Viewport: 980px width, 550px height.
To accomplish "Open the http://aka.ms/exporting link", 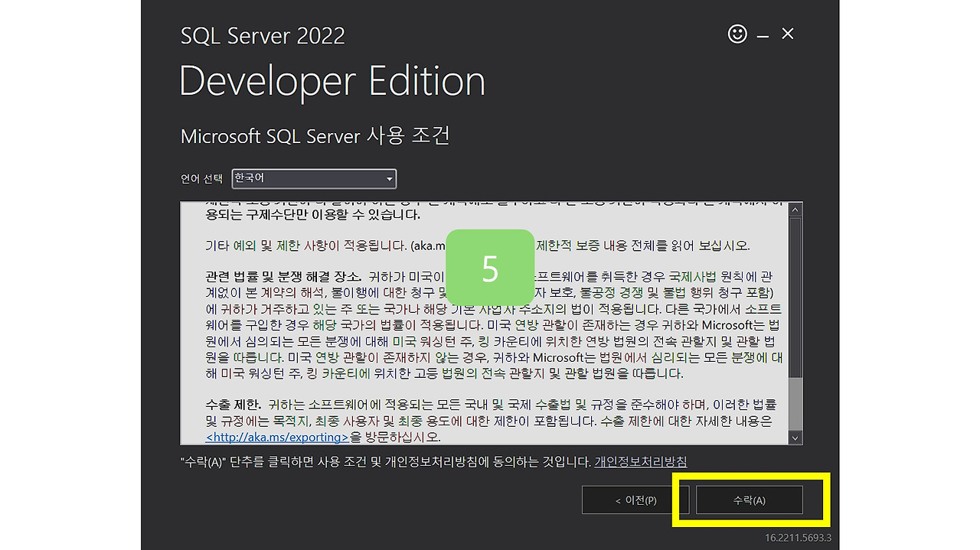I will point(277,437).
